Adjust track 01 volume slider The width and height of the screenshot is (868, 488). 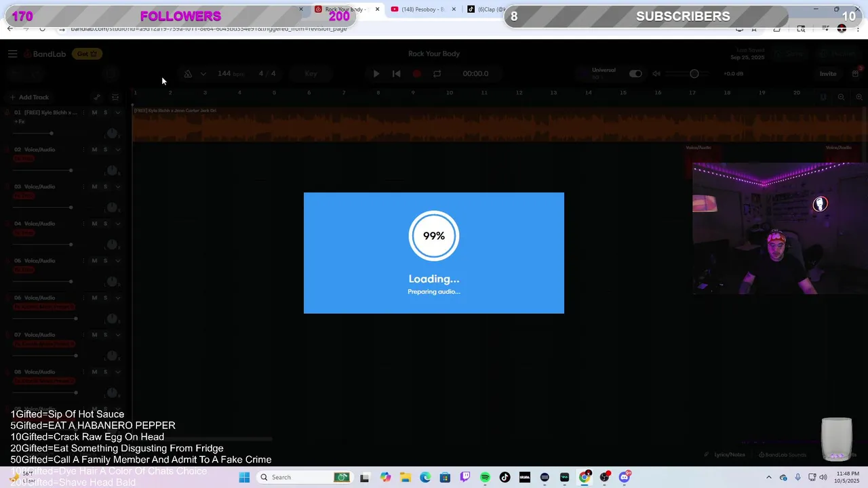pos(51,133)
